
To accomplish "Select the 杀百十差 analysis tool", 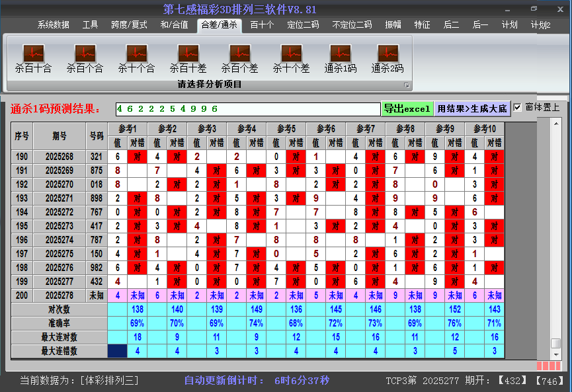I will coord(188,56).
